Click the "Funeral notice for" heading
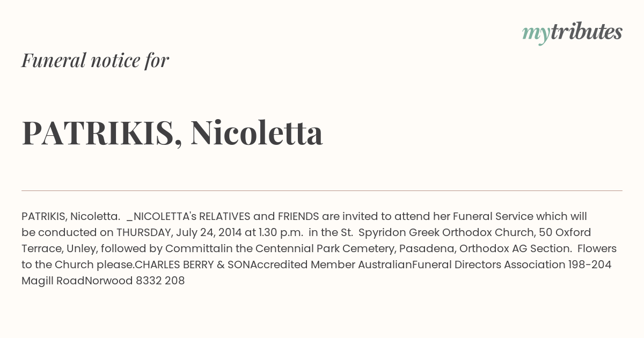644x338 pixels. coord(96,60)
